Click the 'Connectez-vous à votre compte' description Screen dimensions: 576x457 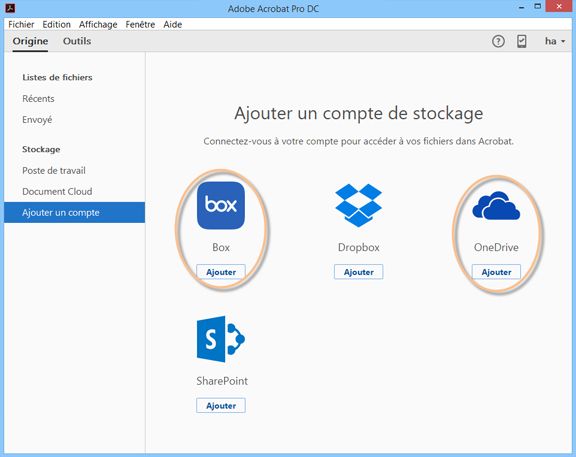(x=359, y=141)
